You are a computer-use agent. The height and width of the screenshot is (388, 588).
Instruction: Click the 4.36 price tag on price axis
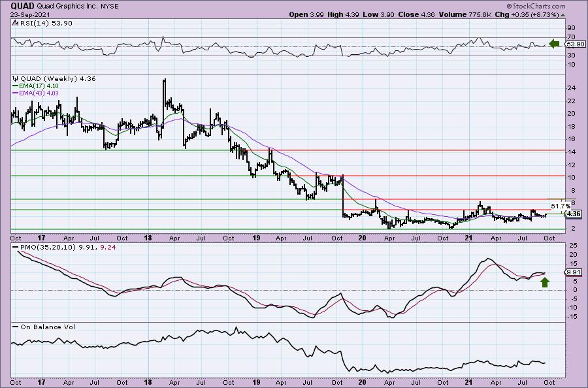point(574,214)
